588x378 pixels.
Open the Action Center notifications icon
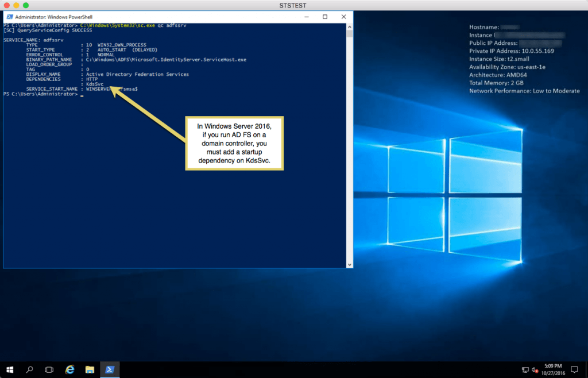click(574, 370)
